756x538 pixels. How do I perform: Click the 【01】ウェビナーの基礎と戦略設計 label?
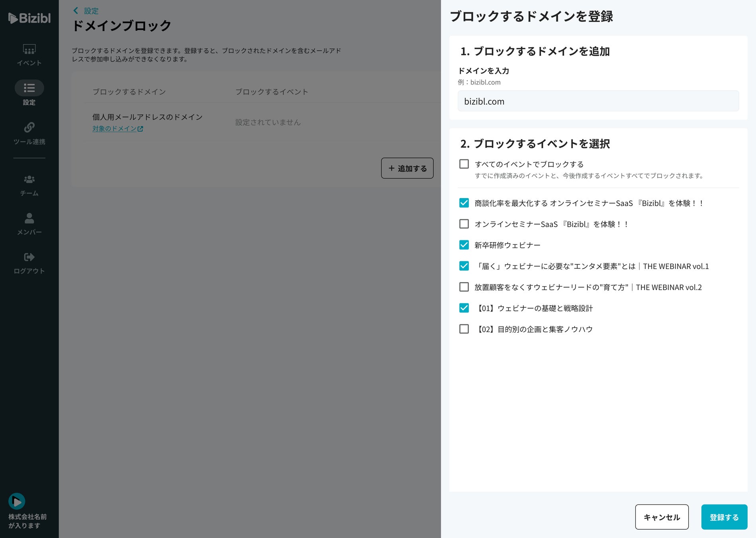point(534,308)
